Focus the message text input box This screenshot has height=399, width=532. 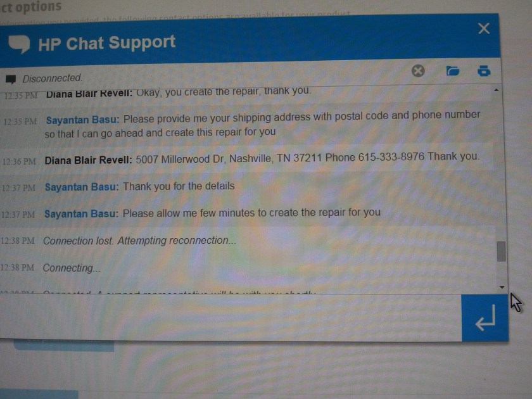231,318
